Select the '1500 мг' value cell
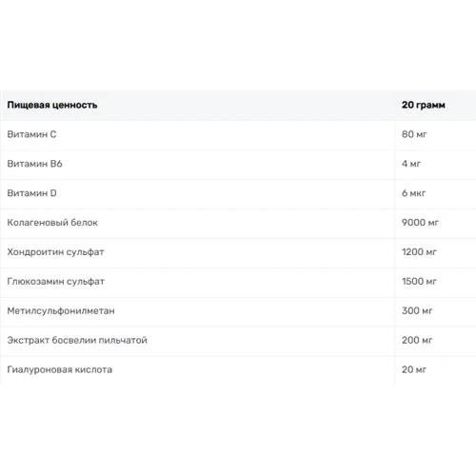The image size is (476, 476). tap(419, 282)
